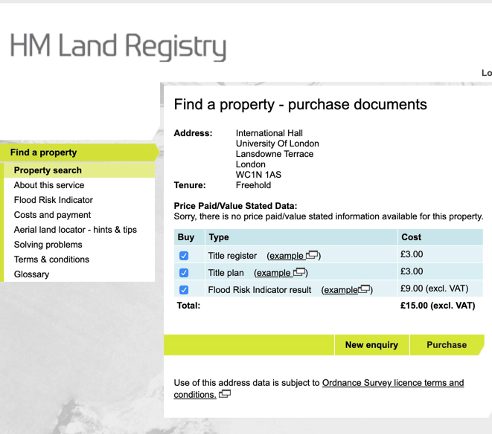Screen dimensions: 492x434
Task: Open the Glossary page
Action: click(31, 274)
